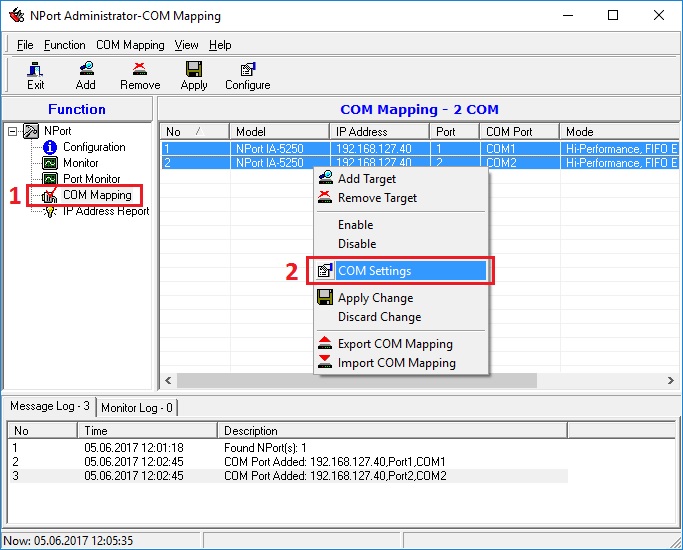Select Export COM Mapping menu entry
The image size is (683, 550).
(395, 344)
